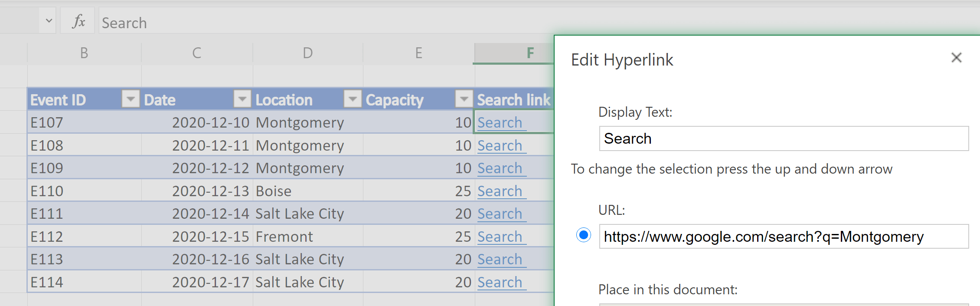
Task: Click the Display Text input field
Action: (784, 138)
